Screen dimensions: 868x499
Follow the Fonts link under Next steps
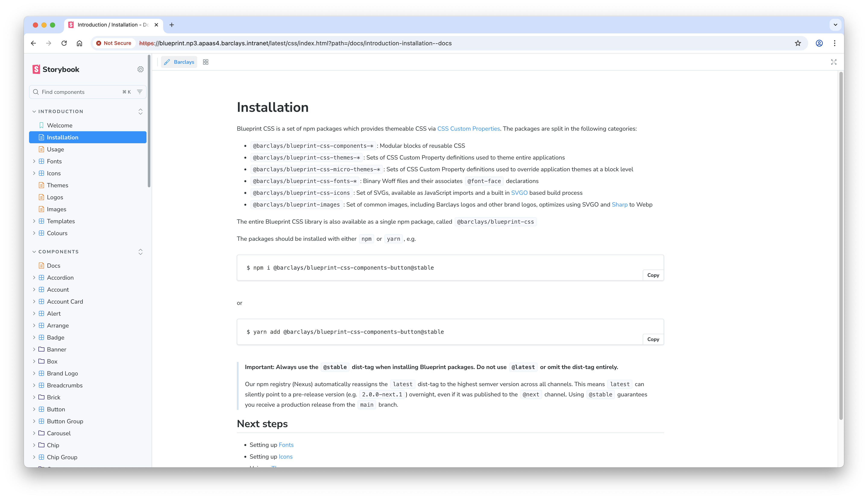pos(286,445)
